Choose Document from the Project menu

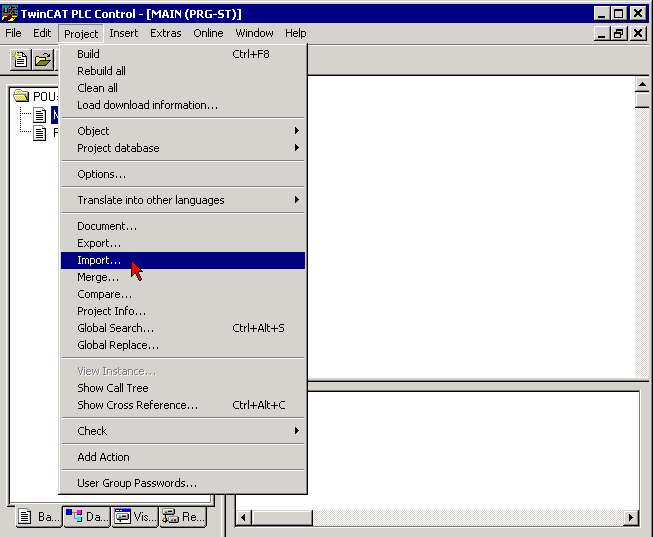(183, 226)
